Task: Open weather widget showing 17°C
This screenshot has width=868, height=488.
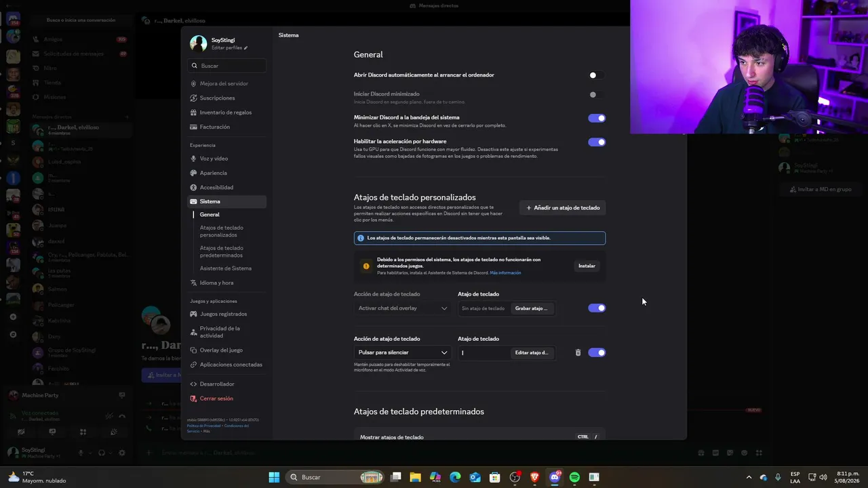Action: (x=37, y=477)
